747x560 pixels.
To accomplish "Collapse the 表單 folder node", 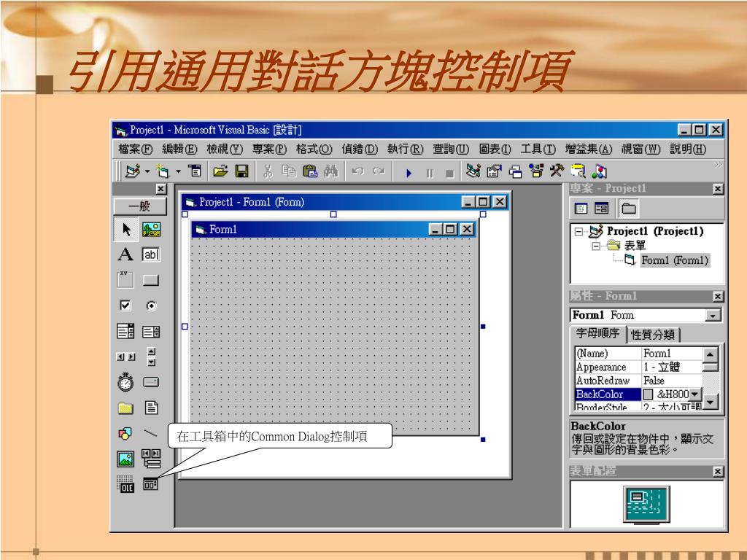I will [x=595, y=246].
